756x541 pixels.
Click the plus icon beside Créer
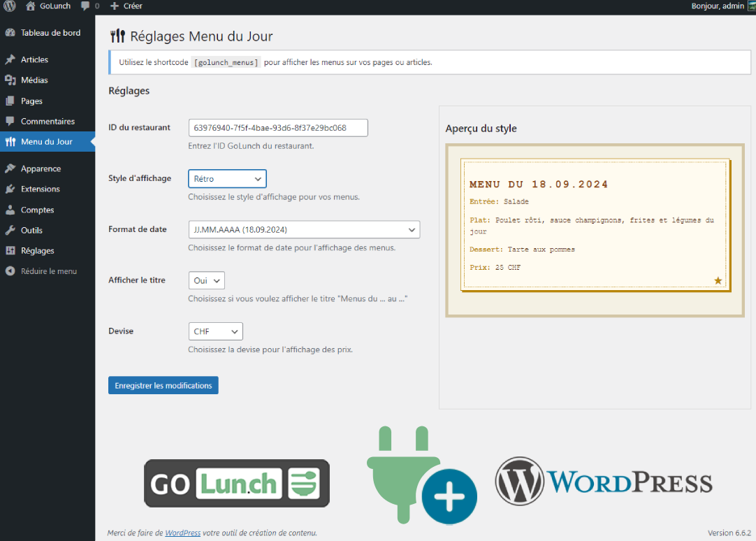[115, 6]
